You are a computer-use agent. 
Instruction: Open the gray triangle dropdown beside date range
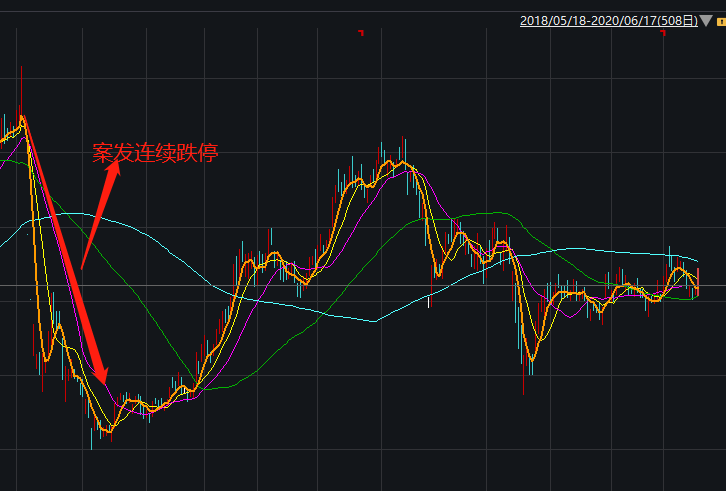706,20
